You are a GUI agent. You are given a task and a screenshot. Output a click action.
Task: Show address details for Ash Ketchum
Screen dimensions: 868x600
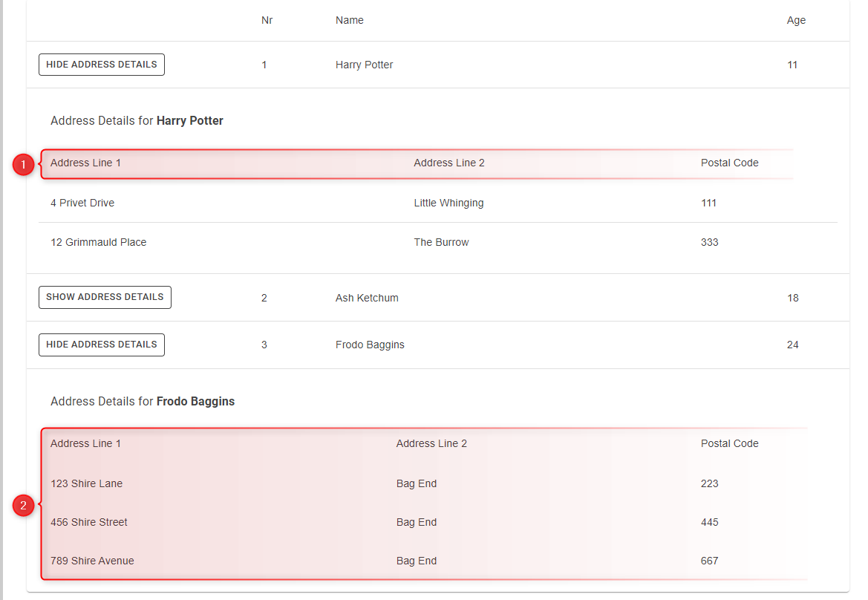coord(104,297)
